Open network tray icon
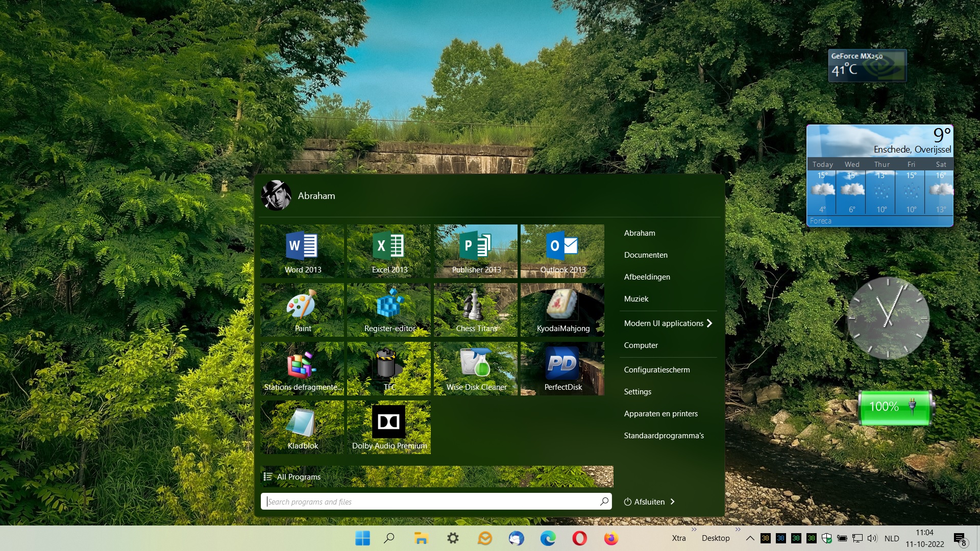The width and height of the screenshot is (980, 551). click(857, 538)
